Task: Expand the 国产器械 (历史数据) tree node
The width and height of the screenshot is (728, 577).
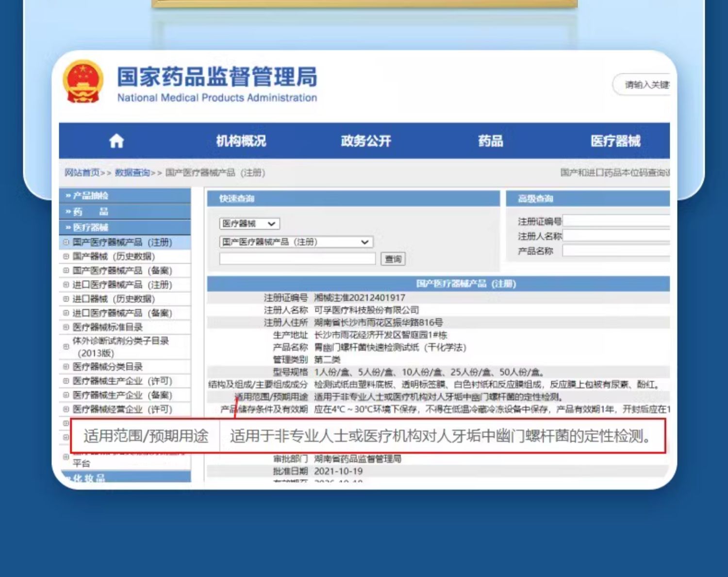Action: pos(66,256)
